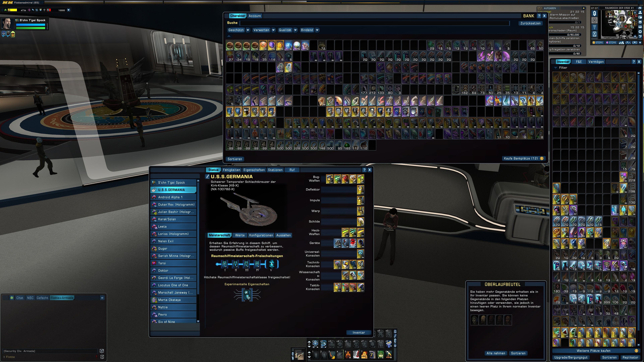The height and width of the screenshot is (362, 644).
Task: Collapse the Aufgaben panel with the yellow arrow
Action: pos(584,8)
